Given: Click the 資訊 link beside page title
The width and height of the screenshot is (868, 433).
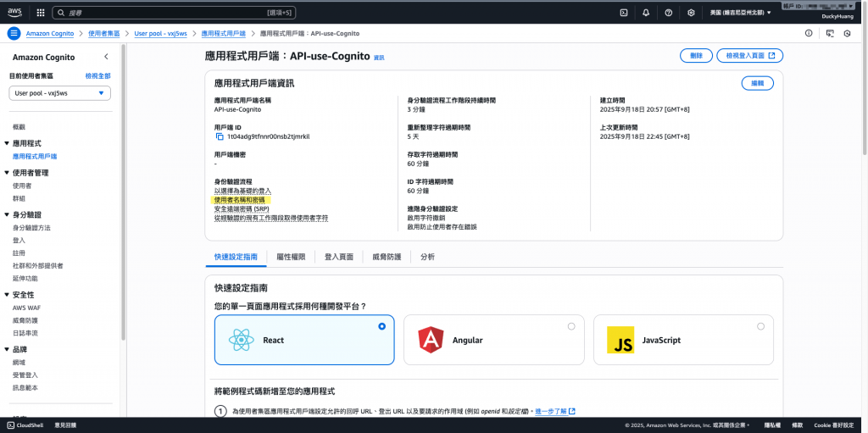Looking at the screenshot, I should point(379,58).
